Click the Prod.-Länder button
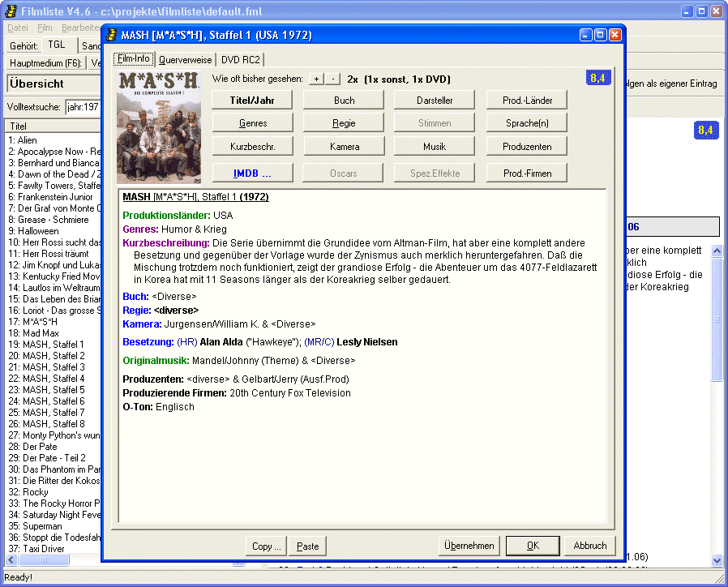The height and width of the screenshot is (587, 728). (x=527, y=101)
